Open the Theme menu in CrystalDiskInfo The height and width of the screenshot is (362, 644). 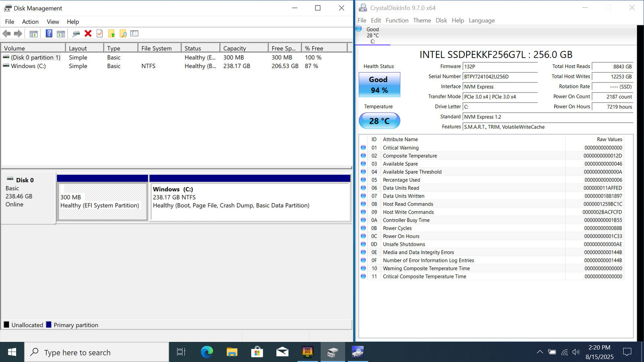click(x=422, y=21)
